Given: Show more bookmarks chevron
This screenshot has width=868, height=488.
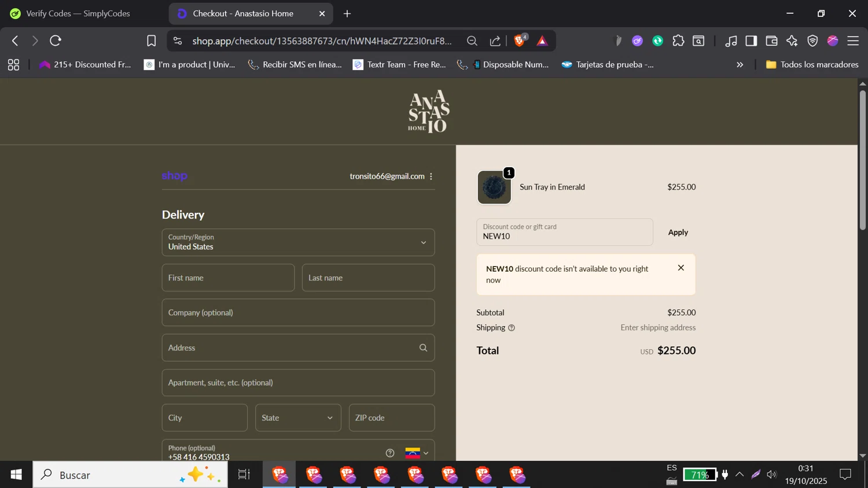Looking at the screenshot, I should 740,65.
